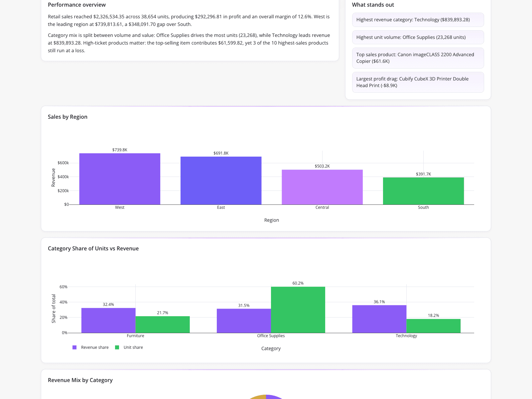The width and height of the screenshot is (532, 399).
Task: Select the "Share of total" y-axis title
Action: click(54, 309)
